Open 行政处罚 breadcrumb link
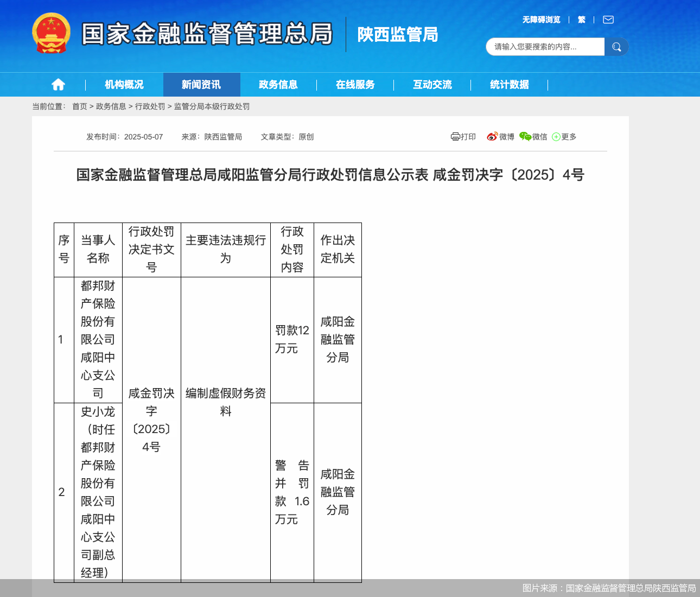 150,106
